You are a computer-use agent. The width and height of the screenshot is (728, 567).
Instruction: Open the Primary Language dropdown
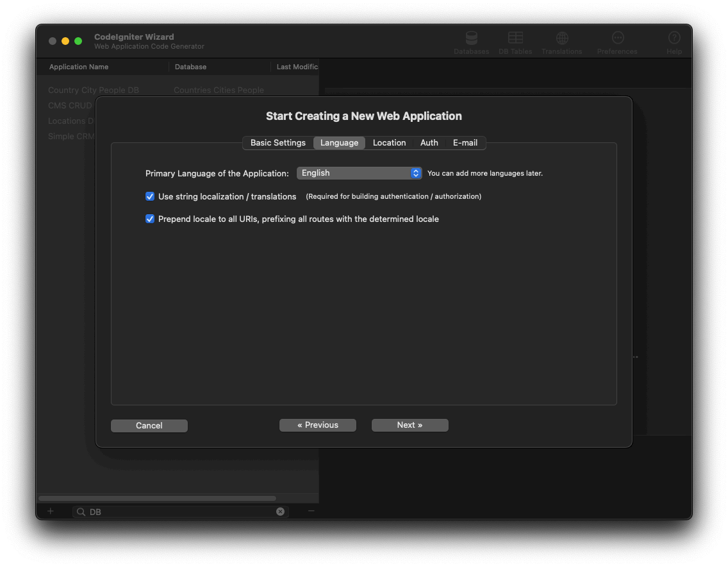coord(359,173)
